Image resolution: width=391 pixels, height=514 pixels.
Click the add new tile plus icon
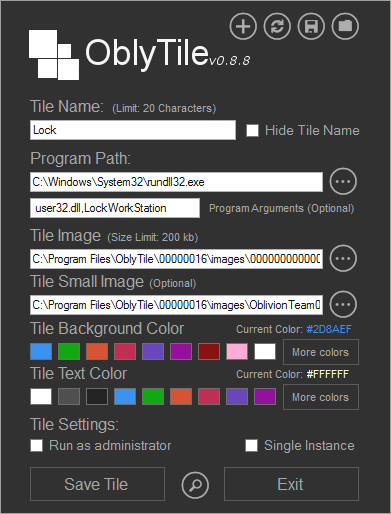[243, 26]
